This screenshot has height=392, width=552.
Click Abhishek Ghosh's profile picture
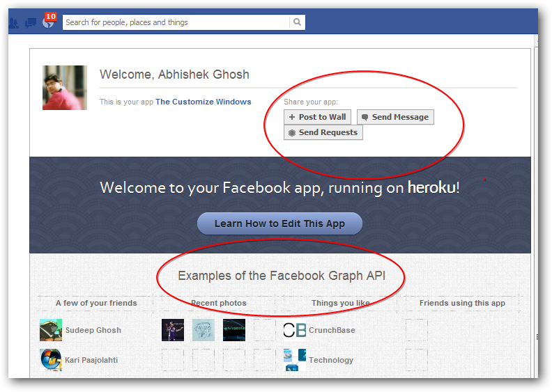point(65,88)
